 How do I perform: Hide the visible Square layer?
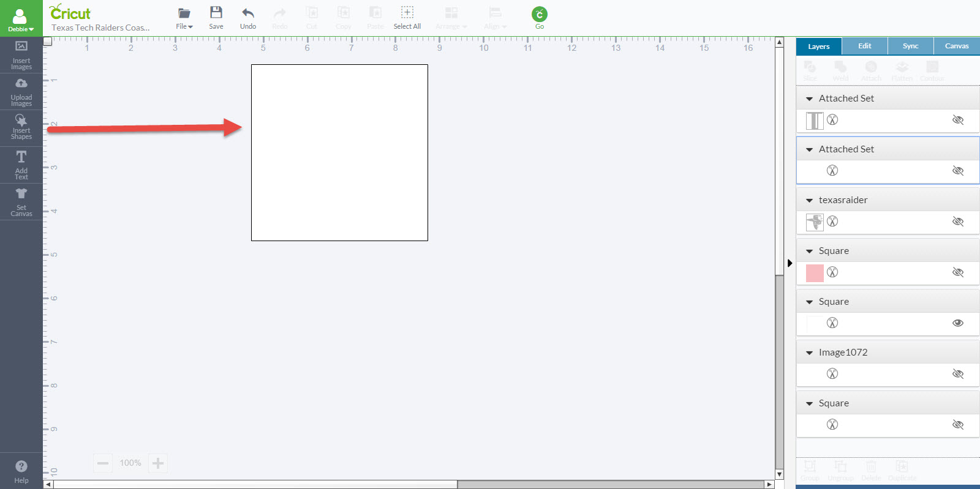pyautogui.click(x=958, y=323)
